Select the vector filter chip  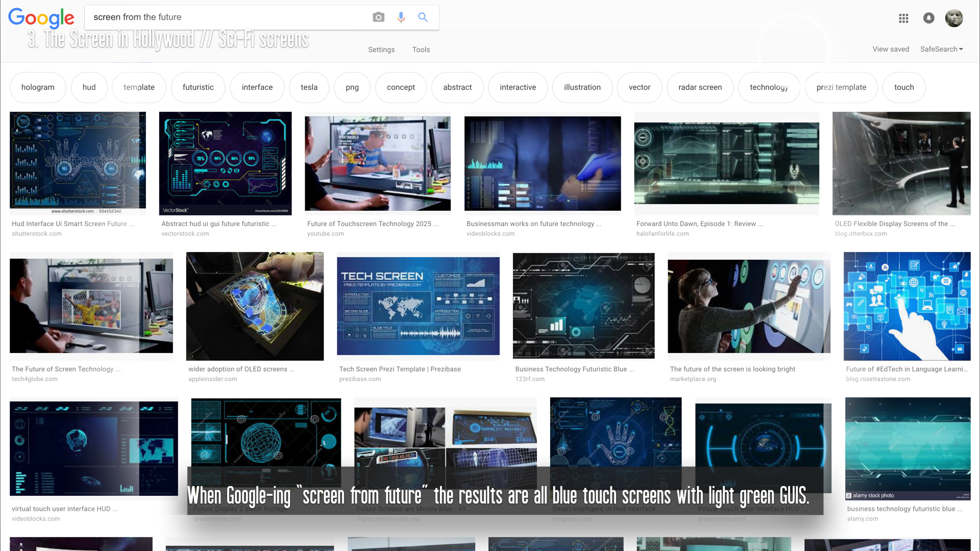tap(640, 87)
